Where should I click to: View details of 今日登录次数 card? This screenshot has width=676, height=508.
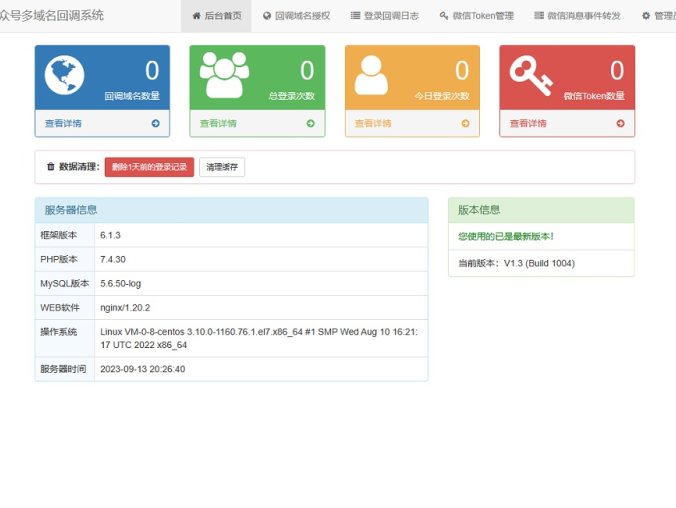click(x=373, y=123)
